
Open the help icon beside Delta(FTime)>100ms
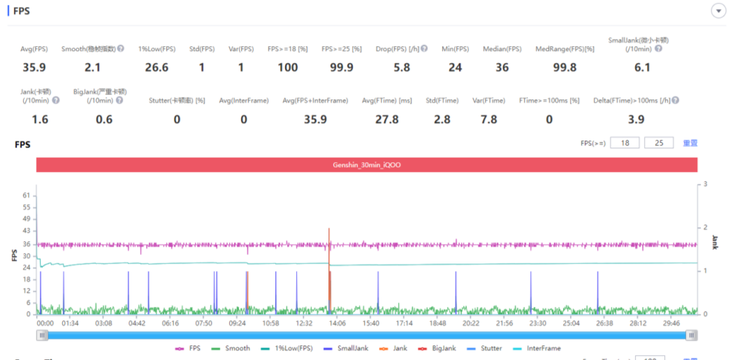pyautogui.click(x=675, y=100)
